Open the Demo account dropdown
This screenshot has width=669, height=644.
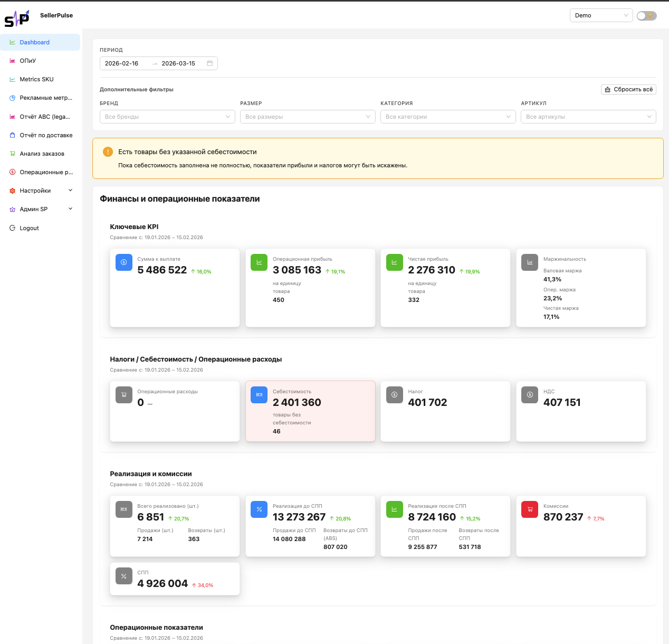[601, 15]
